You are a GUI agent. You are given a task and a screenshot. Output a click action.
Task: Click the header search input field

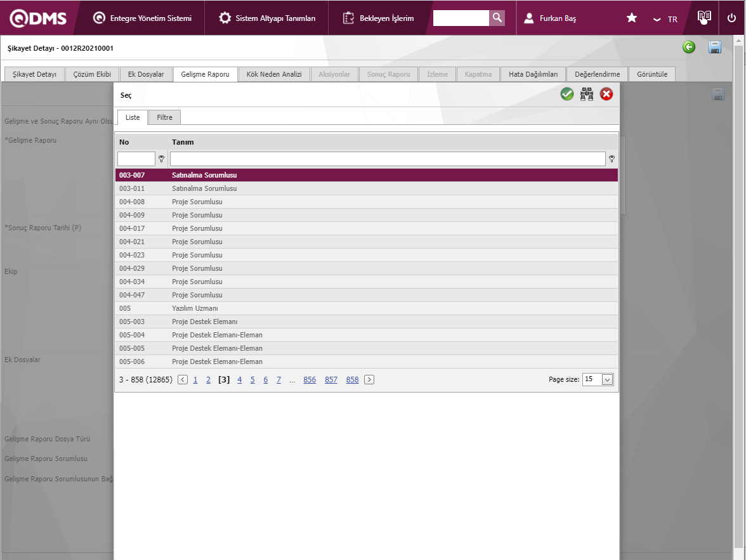pos(461,18)
